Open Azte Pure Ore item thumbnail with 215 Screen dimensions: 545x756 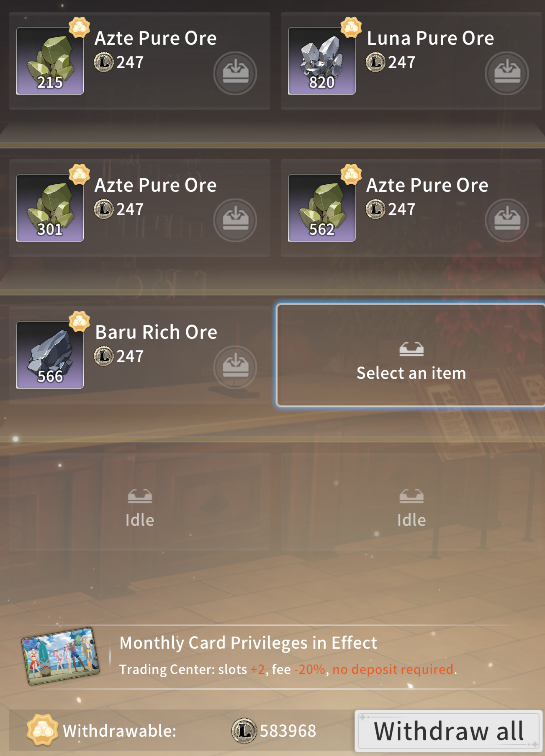click(x=50, y=61)
